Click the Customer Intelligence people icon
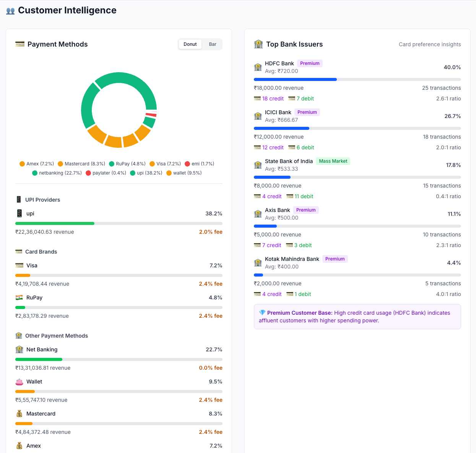The width and height of the screenshot is (476, 453). (10, 11)
